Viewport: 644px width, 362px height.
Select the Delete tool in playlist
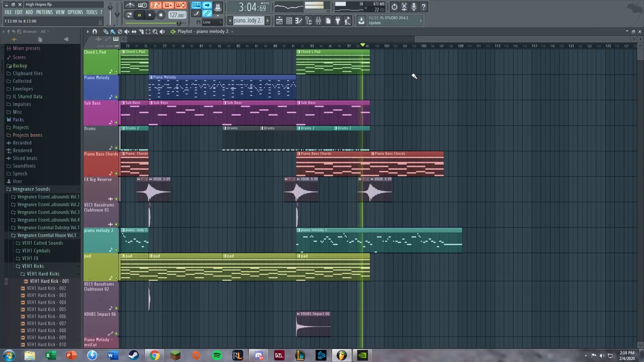pos(120,32)
